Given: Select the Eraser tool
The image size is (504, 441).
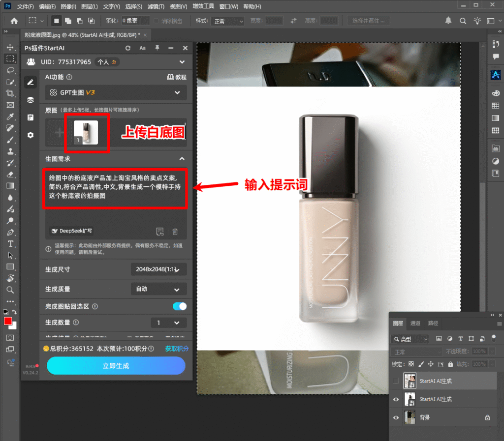Looking at the screenshot, I should pyautogui.click(x=10, y=174).
